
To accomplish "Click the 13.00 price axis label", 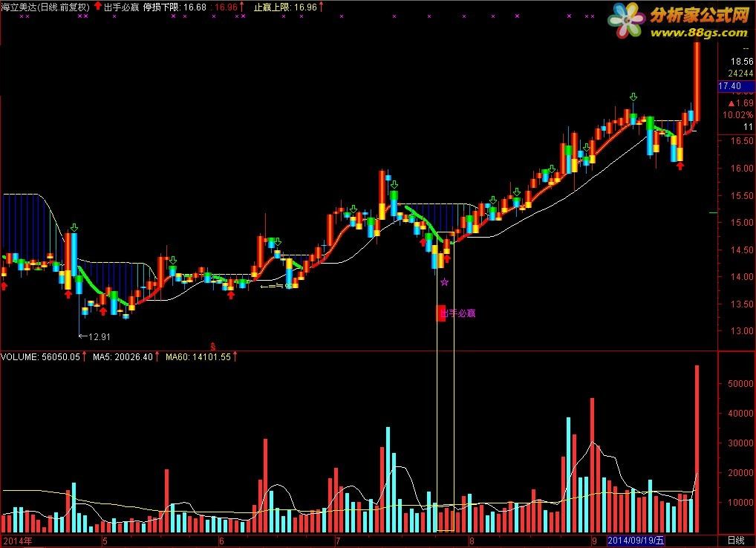I will (x=742, y=331).
